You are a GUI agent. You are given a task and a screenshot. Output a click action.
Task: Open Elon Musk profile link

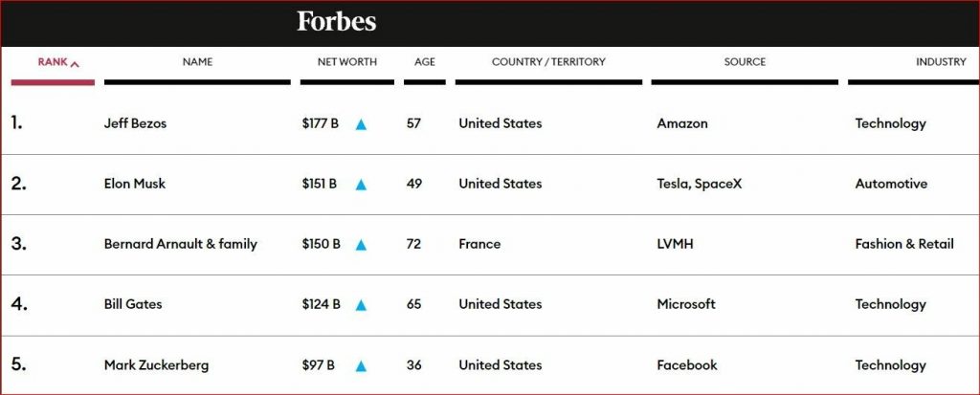[x=135, y=184]
